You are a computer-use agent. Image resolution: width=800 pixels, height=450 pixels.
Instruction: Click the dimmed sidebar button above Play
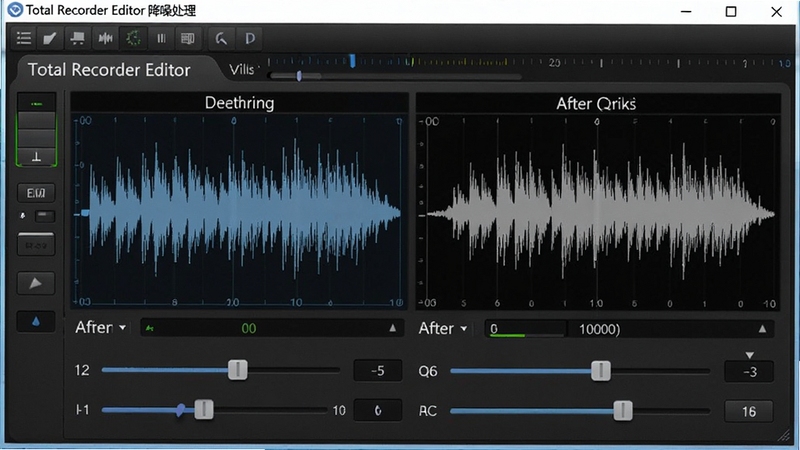point(36,244)
